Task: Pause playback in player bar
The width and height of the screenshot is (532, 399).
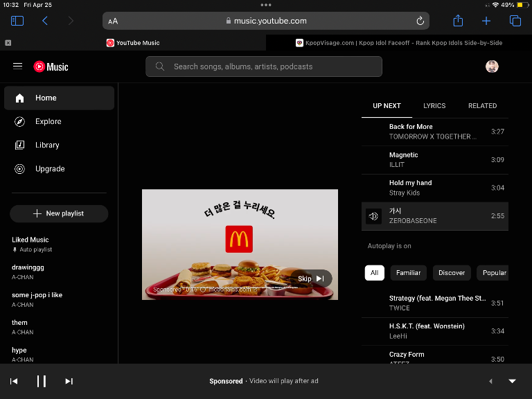Action: (42, 382)
